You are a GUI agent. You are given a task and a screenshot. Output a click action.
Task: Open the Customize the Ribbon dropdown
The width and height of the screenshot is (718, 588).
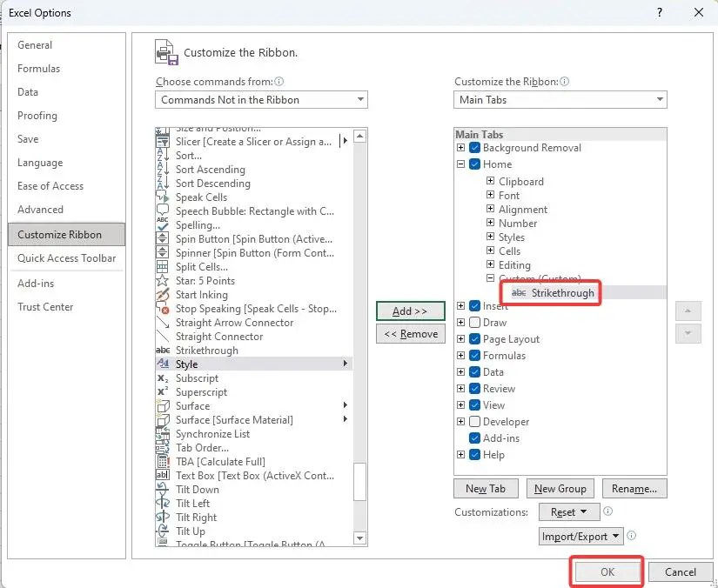pyautogui.click(x=560, y=99)
